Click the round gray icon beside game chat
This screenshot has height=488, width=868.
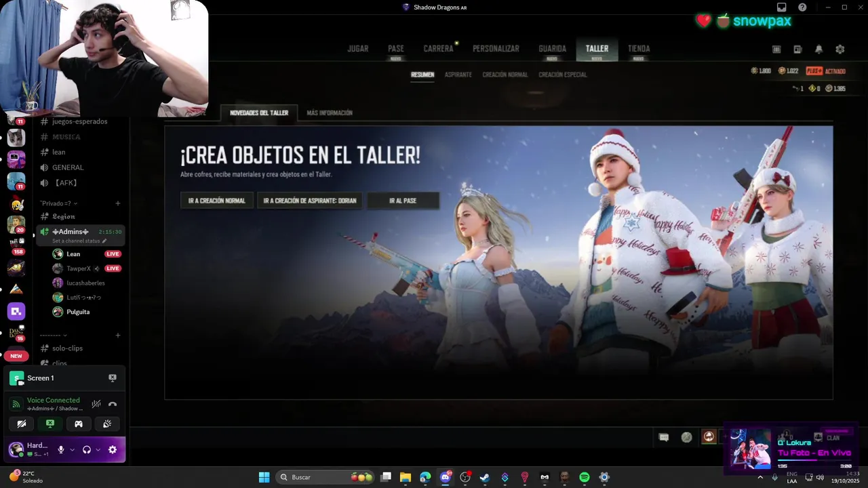click(686, 437)
